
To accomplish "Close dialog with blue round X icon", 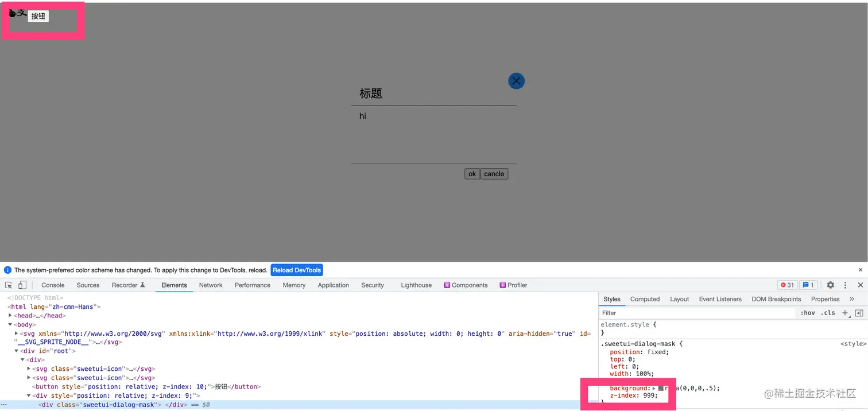I will pos(516,81).
